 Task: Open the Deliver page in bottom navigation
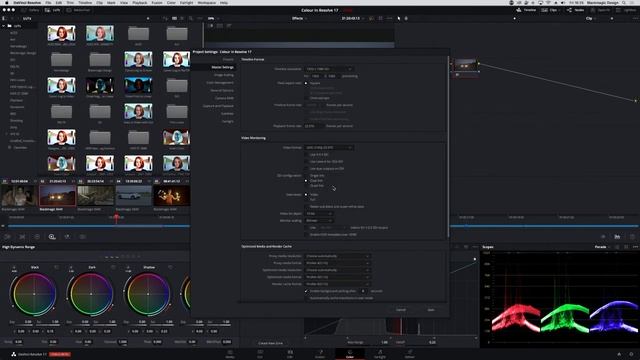point(409,353)
